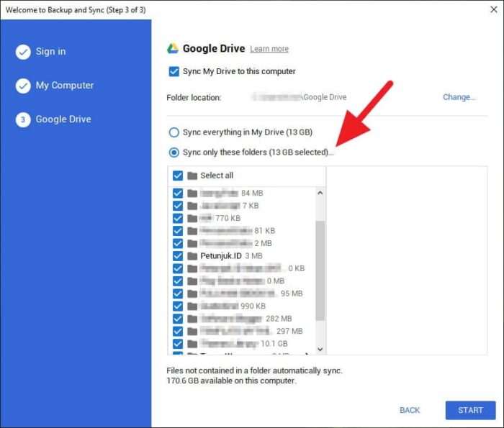
Task: Click the Petunjuk.ID folder icon
Action: (x=192, y=256)
